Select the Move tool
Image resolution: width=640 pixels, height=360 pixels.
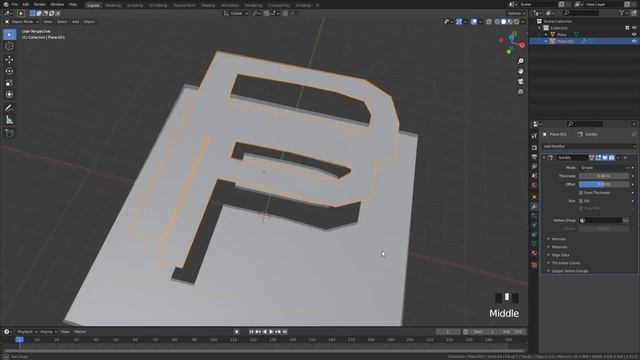(9, 60)
